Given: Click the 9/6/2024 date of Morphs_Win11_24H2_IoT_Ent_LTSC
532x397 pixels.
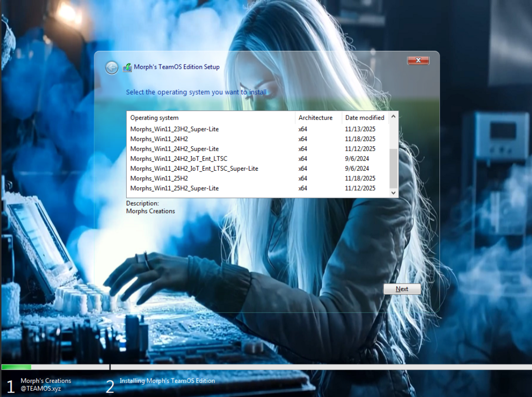Looking at the screenshot, I should click(x=357, y=159).
